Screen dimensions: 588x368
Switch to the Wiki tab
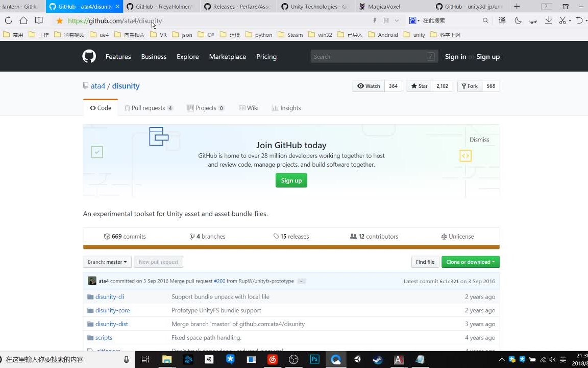pyautogui.click(x=249, y=108)
